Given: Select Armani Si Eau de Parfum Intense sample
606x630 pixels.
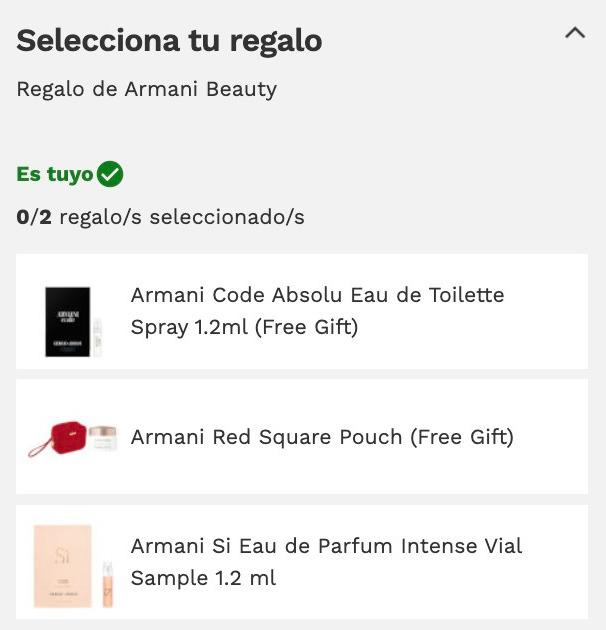Looking at the screenshot, I should 302,562.
